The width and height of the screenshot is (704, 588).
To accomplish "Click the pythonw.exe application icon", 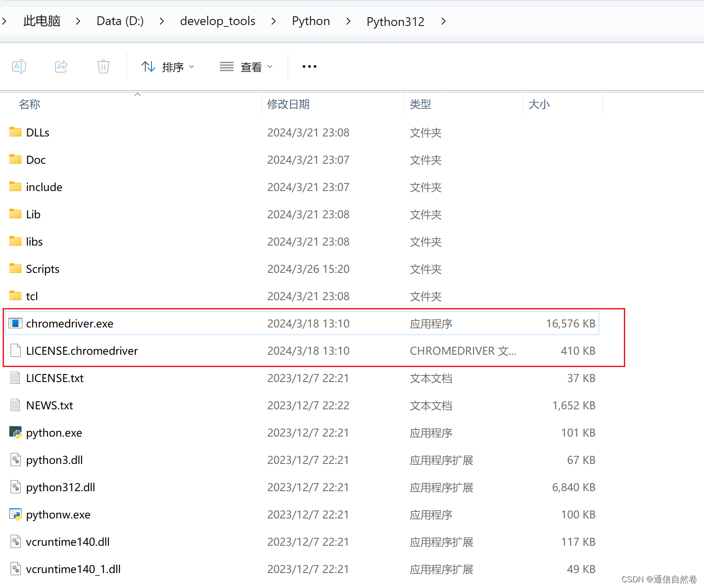I will click(15, 514).
